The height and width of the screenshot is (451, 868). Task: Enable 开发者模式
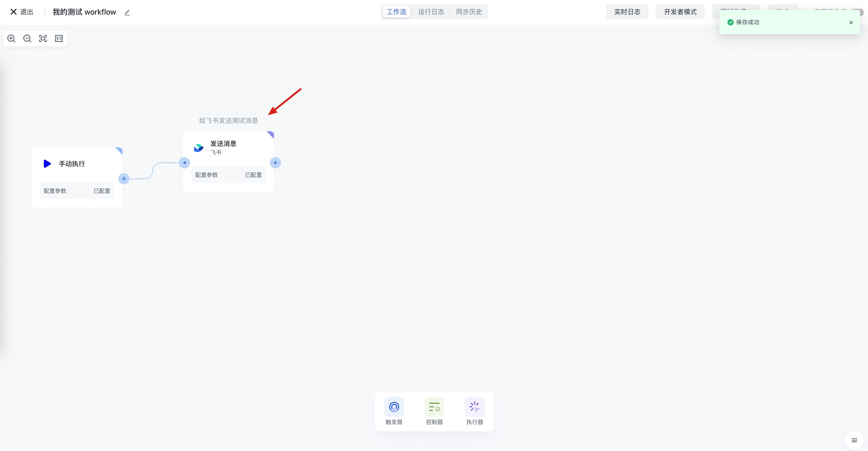pyautogui.click(x=680, y=12)
